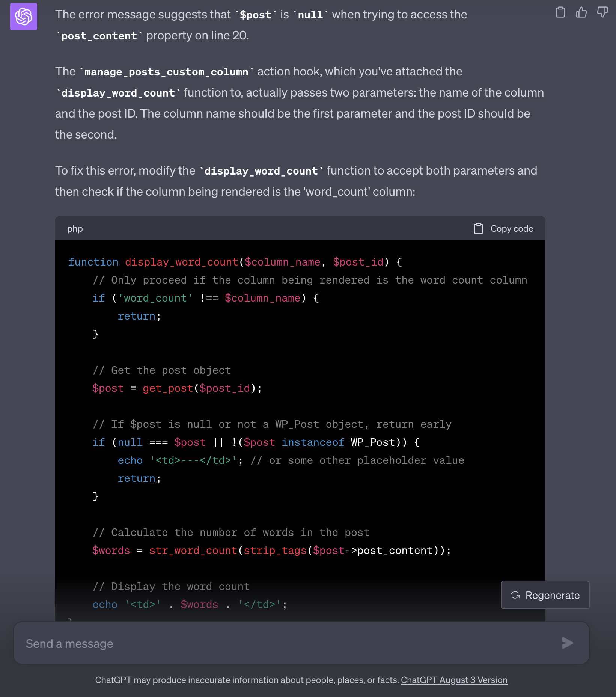Click the echo '<td>---</td>' placeholder line
Screen dimensions: 616x697
click(x=291, y=460)
